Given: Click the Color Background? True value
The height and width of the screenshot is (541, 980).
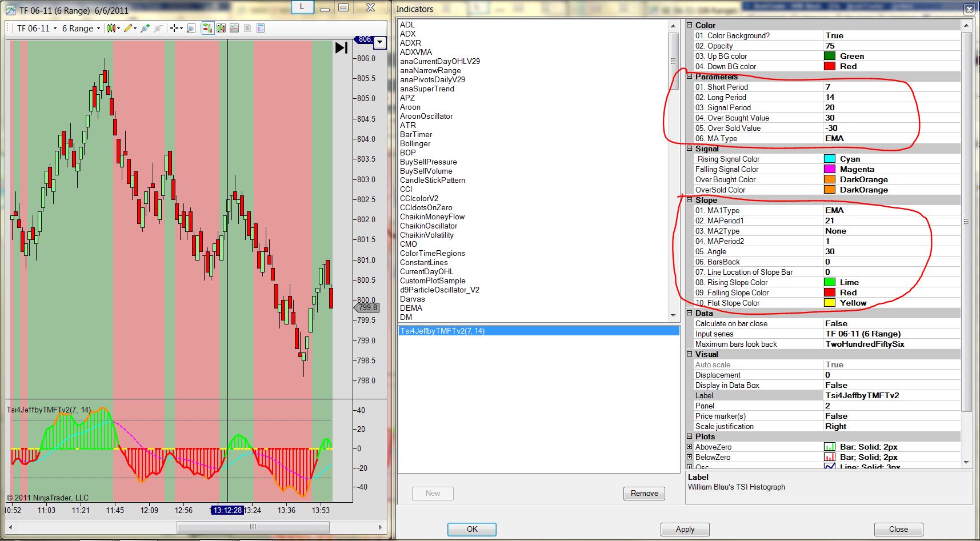Looking at the screenshot, I should click(891, 35).
